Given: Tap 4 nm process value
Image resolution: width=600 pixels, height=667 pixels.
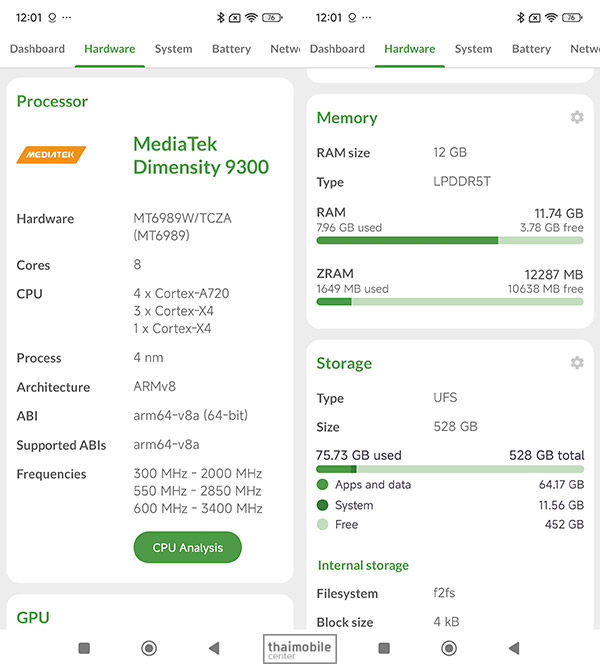Looking at the screenshot, I should point(148,357).
